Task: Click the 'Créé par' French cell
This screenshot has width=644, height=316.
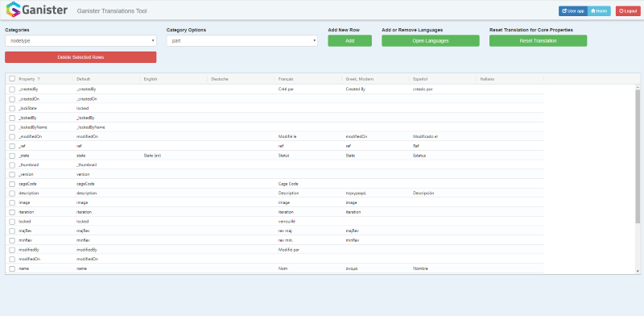Action: tap(286, 89)
